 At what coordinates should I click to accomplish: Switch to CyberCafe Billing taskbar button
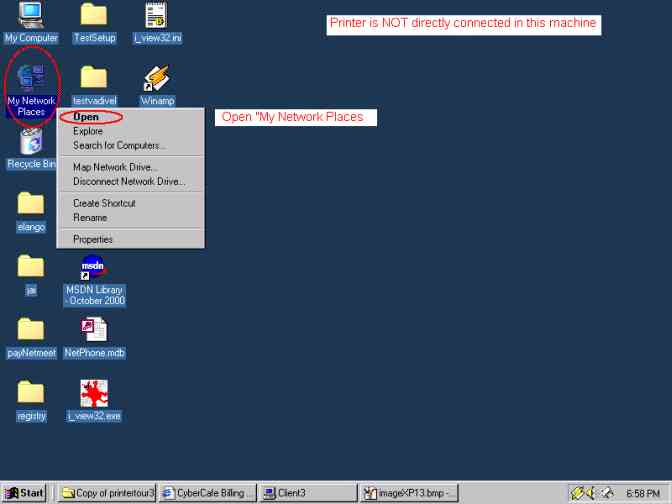pyautogui.click(x=208, y=492)
